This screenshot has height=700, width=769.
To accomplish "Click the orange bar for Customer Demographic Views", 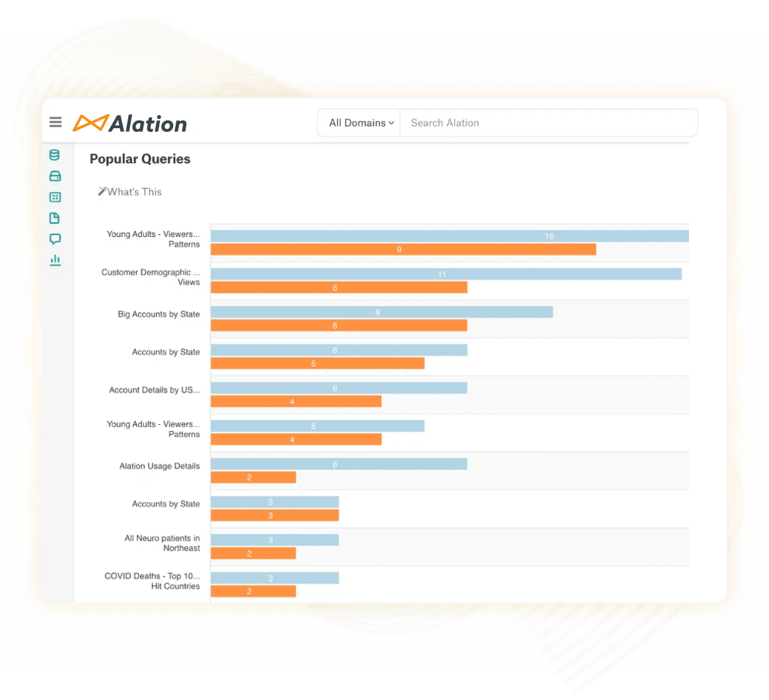I will [339, 287].
